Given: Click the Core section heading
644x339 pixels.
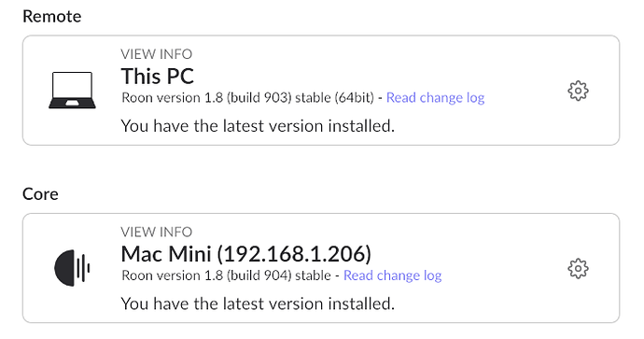Looking at the screenshot, I should (40, 194).
